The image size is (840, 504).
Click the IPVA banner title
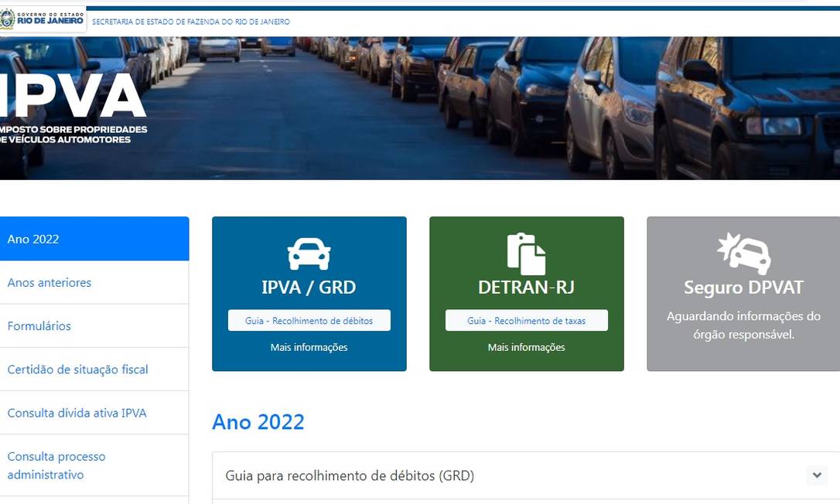point(73,97)
